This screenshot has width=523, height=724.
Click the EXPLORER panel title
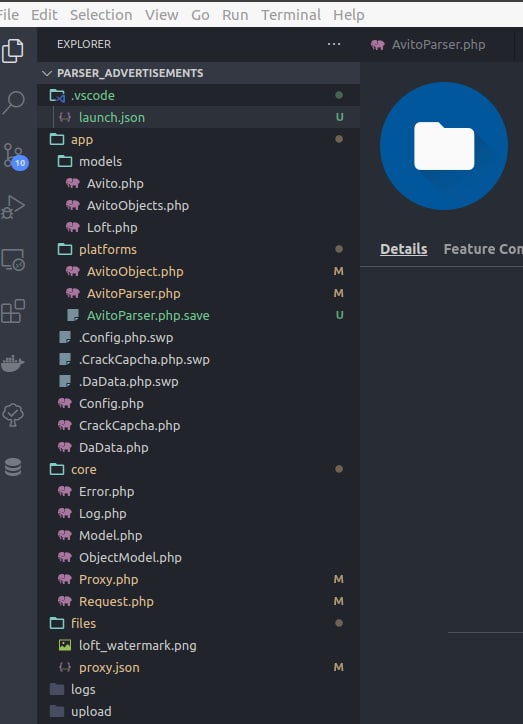pyautogui.click(x=84, y=44)
